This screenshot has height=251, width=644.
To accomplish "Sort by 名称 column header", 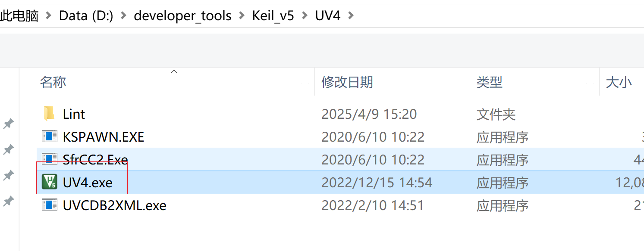I will coord(53,82).
